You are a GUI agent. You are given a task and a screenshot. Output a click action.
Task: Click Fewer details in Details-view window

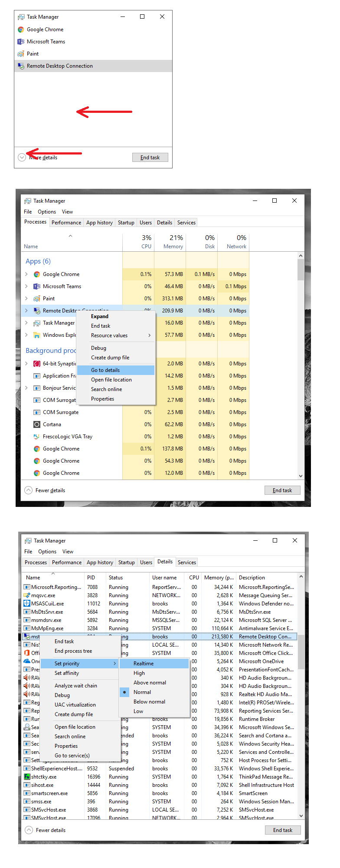(x=46, y=830)
